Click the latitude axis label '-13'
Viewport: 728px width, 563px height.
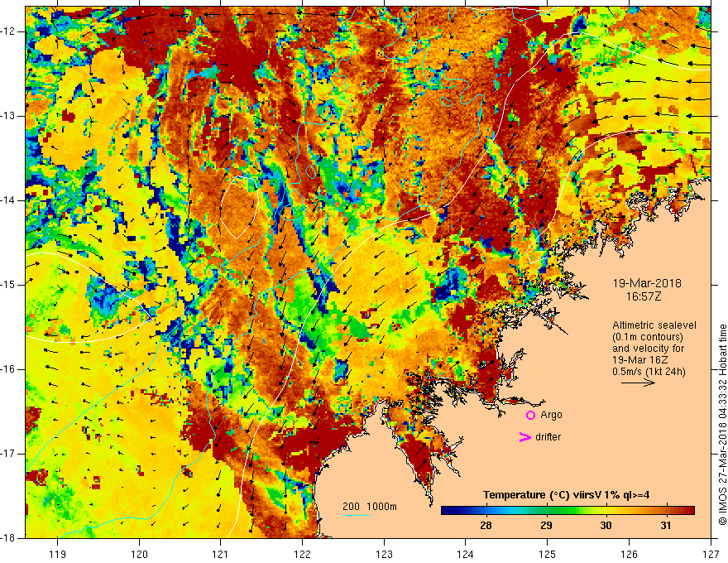point(9,116)
